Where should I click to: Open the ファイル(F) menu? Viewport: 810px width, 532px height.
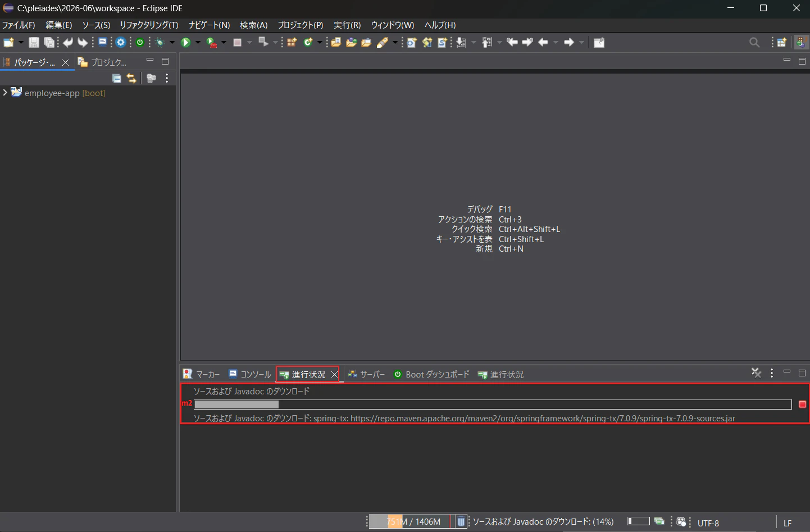(x=19, y=25)
